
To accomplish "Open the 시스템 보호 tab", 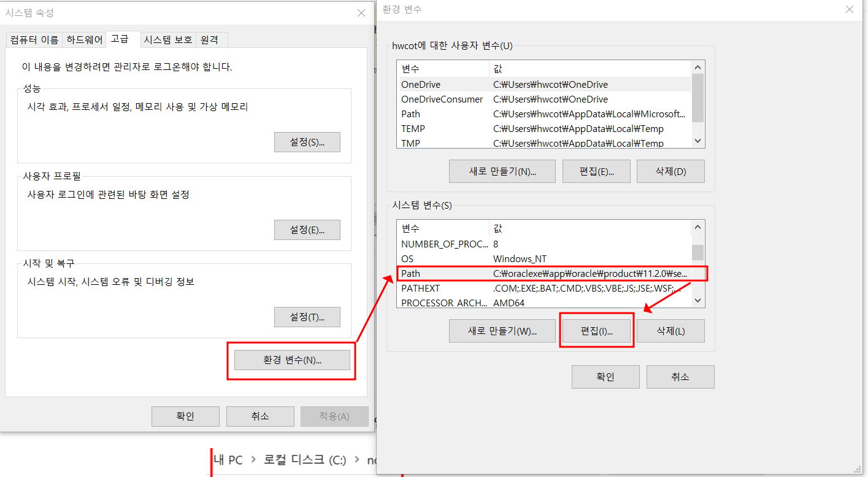I will point(167,39).
